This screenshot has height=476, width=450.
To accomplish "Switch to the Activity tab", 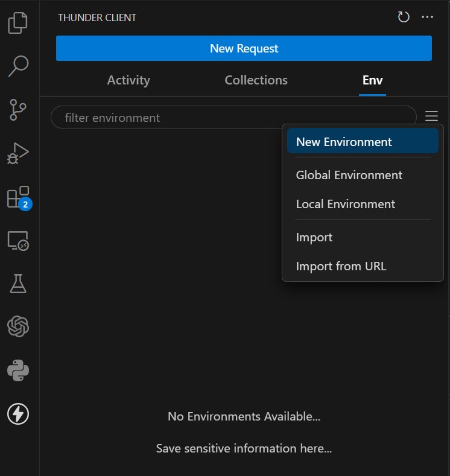I will coord(128,80).
